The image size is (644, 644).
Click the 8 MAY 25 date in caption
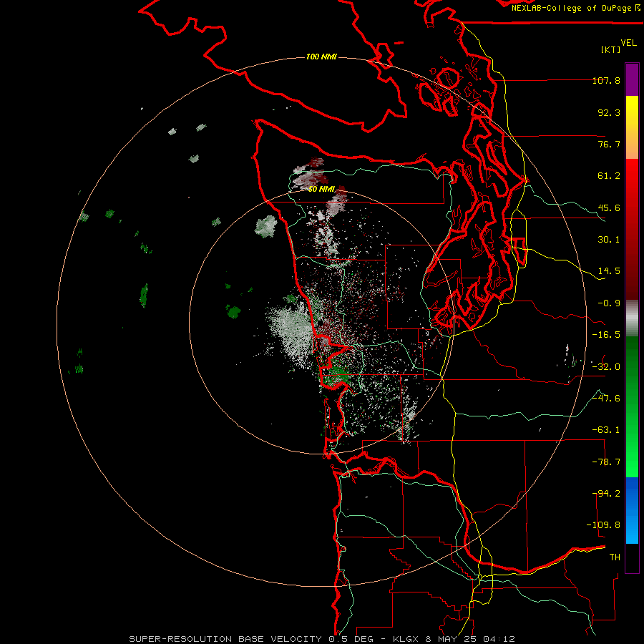point(451,639)
